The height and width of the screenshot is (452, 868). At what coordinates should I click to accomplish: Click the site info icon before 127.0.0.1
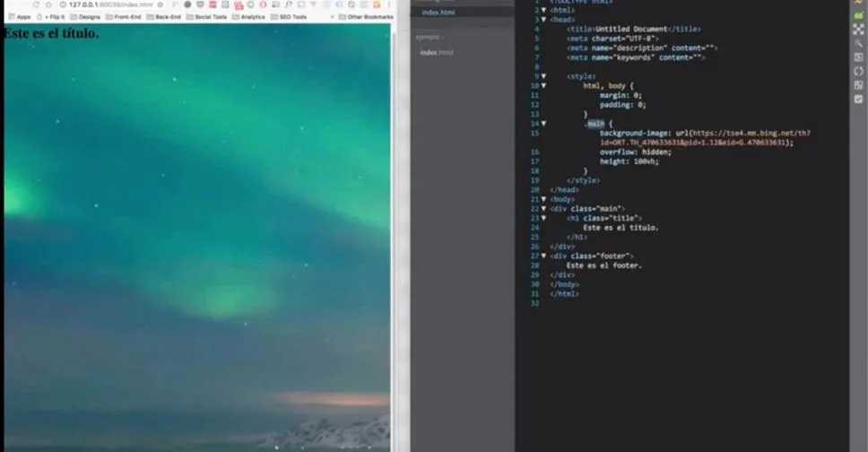point(63,4)
